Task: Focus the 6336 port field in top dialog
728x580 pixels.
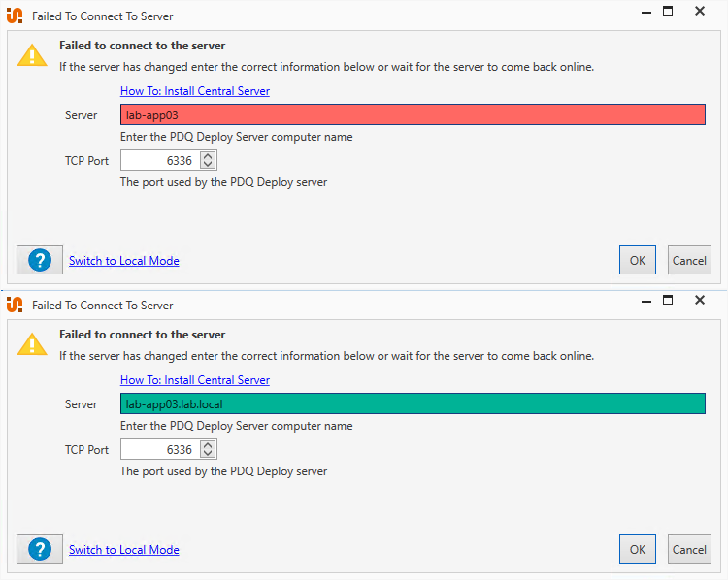Action: [x=160, y=161]
